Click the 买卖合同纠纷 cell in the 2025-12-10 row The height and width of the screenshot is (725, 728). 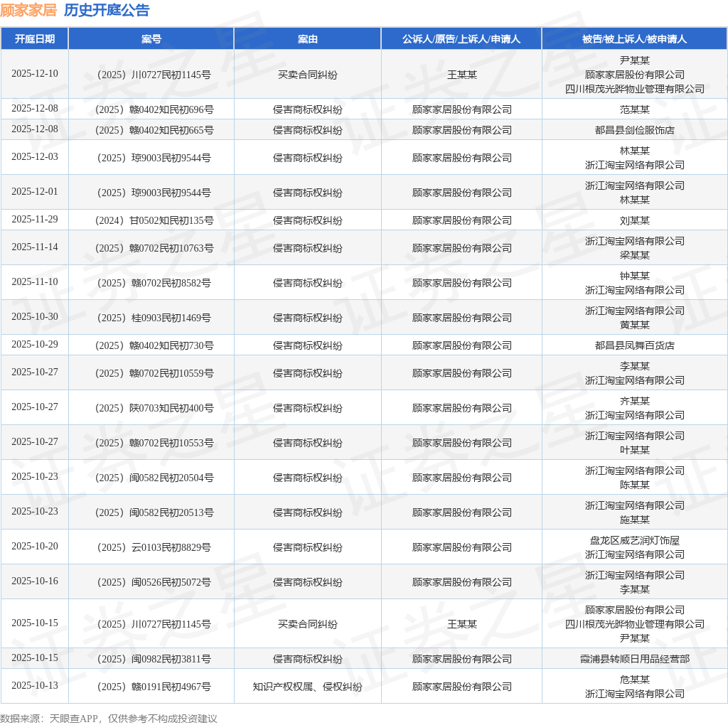(x=307, y=75)
